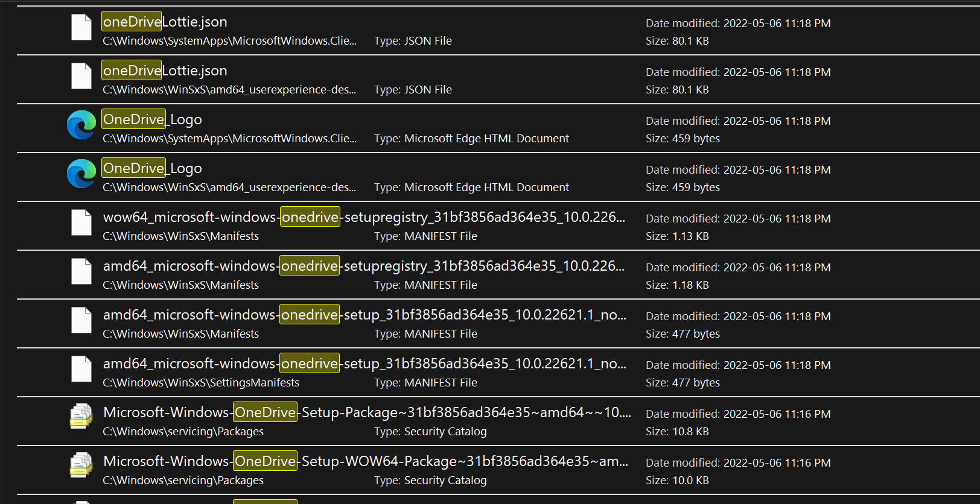Click 'Type: JSON File' in SystemApps oneDriveLottie row
This screenshot has width=980, height=504.
[x=413, y=41]
